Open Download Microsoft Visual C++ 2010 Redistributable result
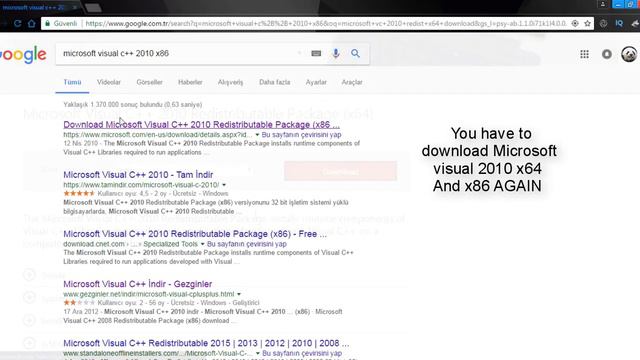 tap(201, 124)
